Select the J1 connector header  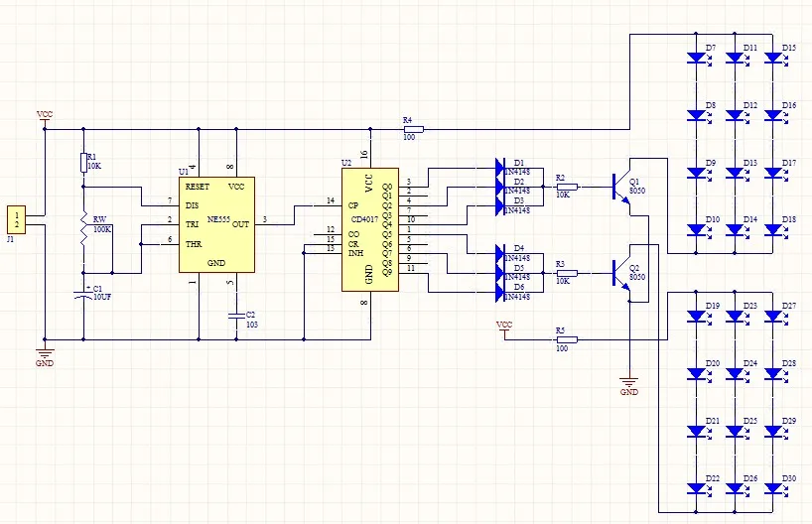(x=16, y=219)
